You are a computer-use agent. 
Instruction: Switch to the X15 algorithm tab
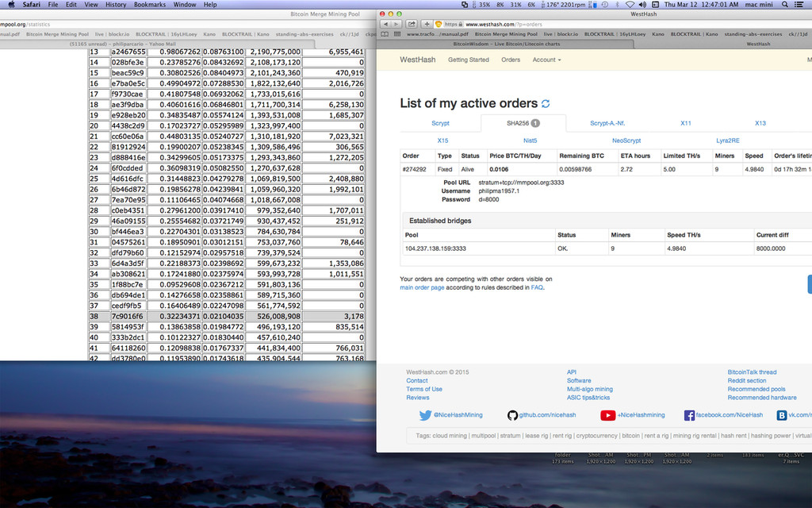click(442, 140)
